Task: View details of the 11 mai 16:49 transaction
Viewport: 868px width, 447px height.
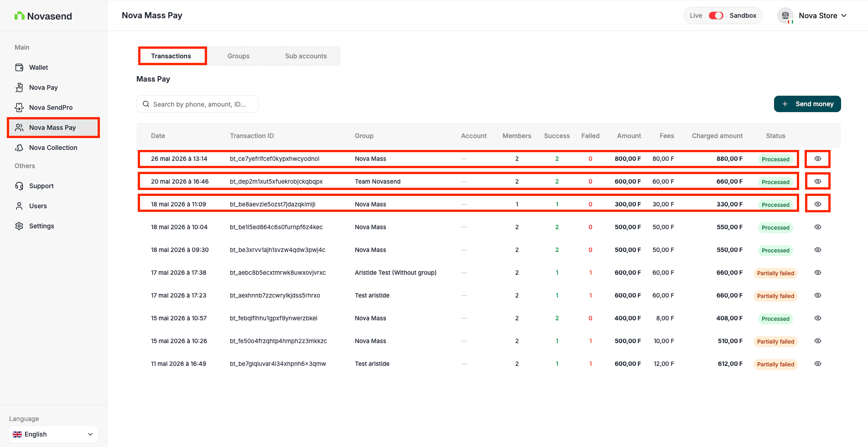Action: [818, 364]
